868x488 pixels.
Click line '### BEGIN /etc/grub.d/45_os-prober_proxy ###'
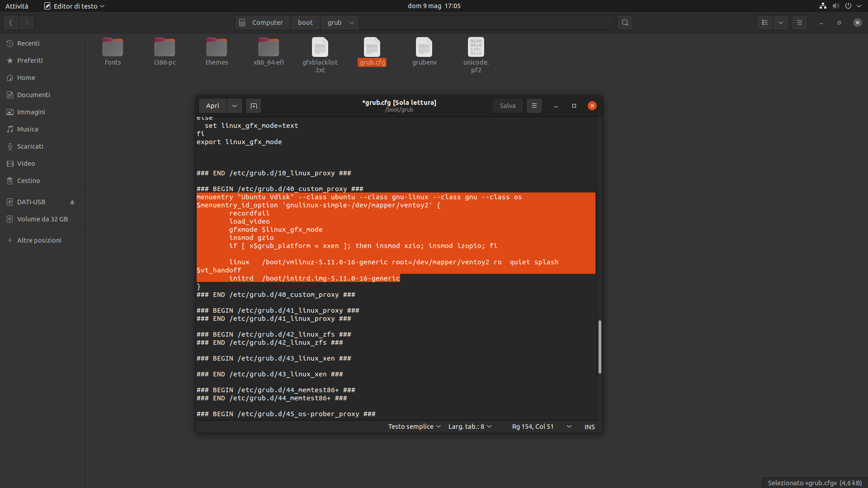(286, 414)
